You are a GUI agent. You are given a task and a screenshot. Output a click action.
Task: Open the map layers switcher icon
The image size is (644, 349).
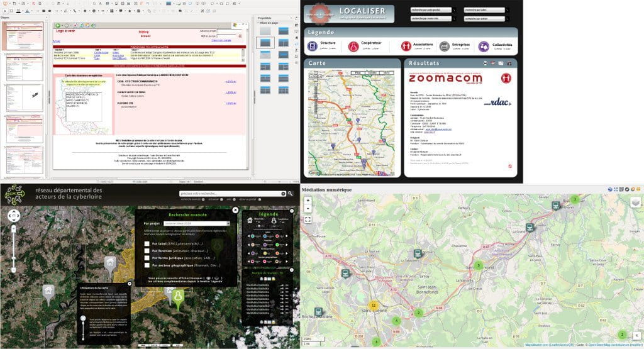click(x=635, y=202)
